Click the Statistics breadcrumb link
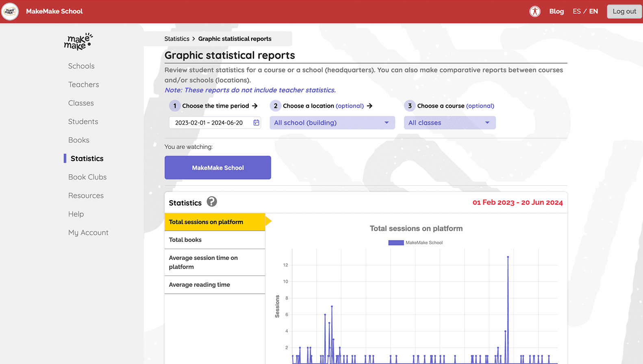This screenshot has height=364, width=643. point(177,39)
